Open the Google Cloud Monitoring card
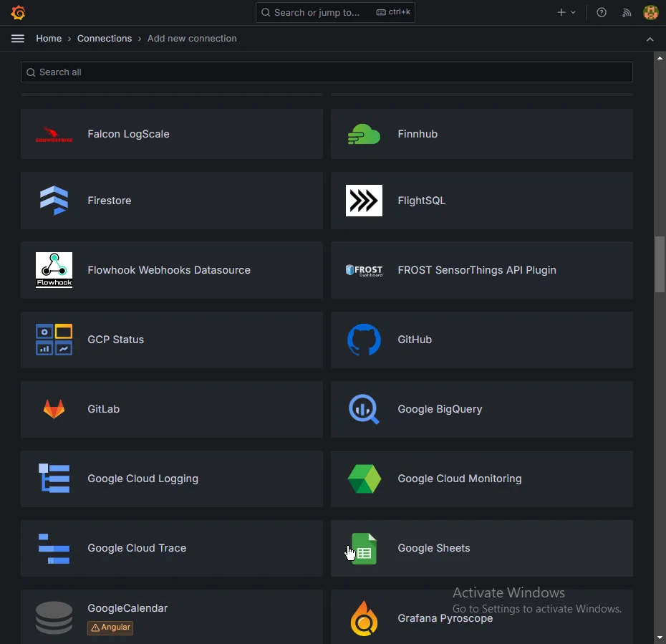Viewport: 666px width, 644px height. coord(481,479)
